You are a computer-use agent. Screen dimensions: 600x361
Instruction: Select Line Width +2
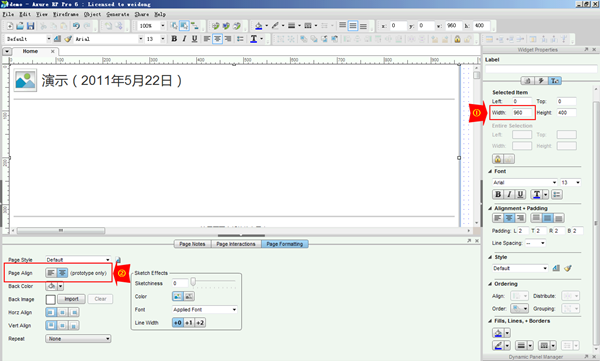200,323
